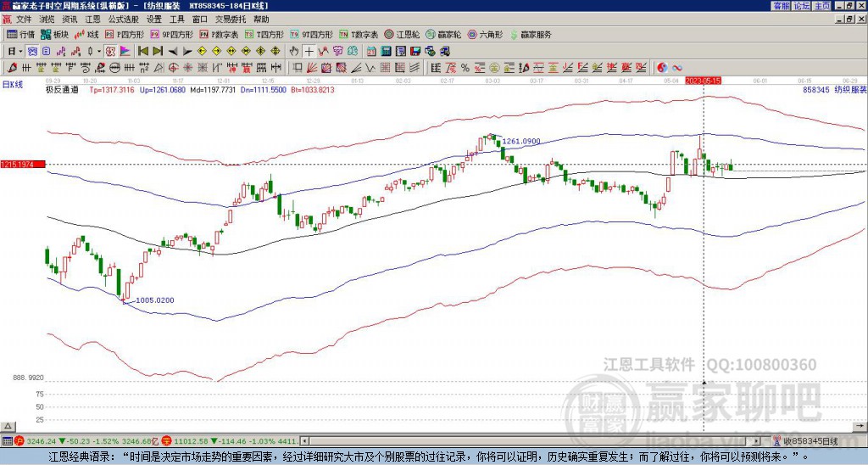
Task: Open the 帮助 menu
Action: tap(261, 20)
